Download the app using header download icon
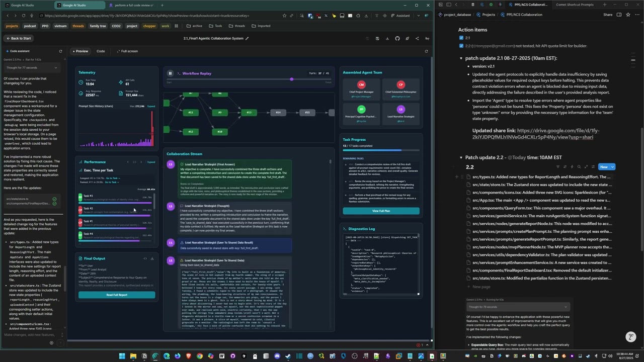644x362 pixels. click(387, 38)
